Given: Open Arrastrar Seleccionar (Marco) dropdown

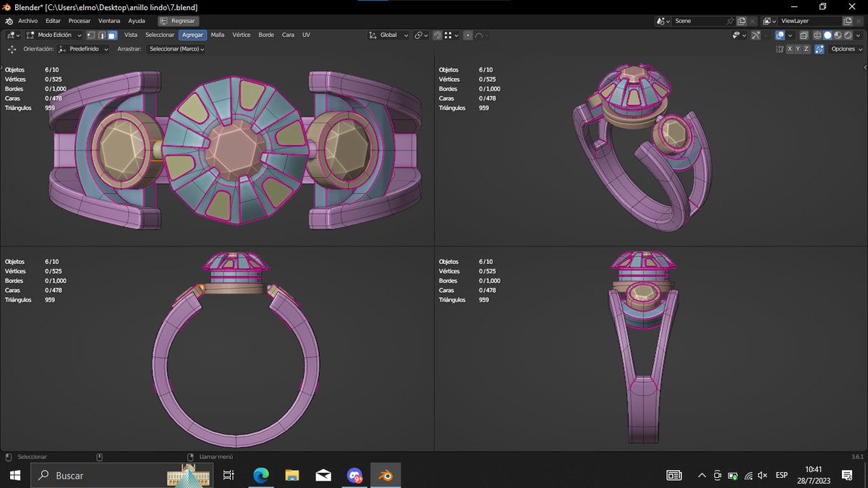Looking at the screenshot, I should 176,49.
